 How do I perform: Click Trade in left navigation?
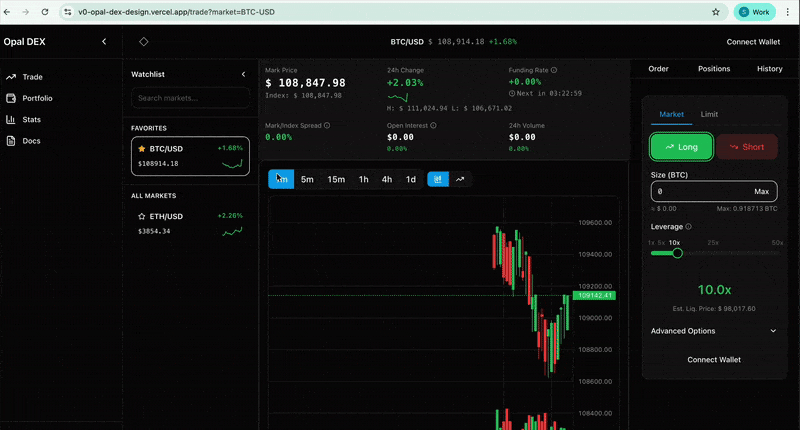coord(32,77)
